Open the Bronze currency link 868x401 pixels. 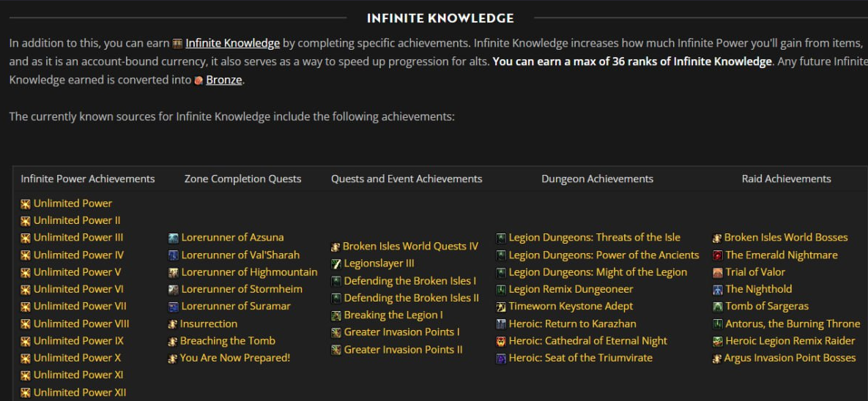[223, 80]
